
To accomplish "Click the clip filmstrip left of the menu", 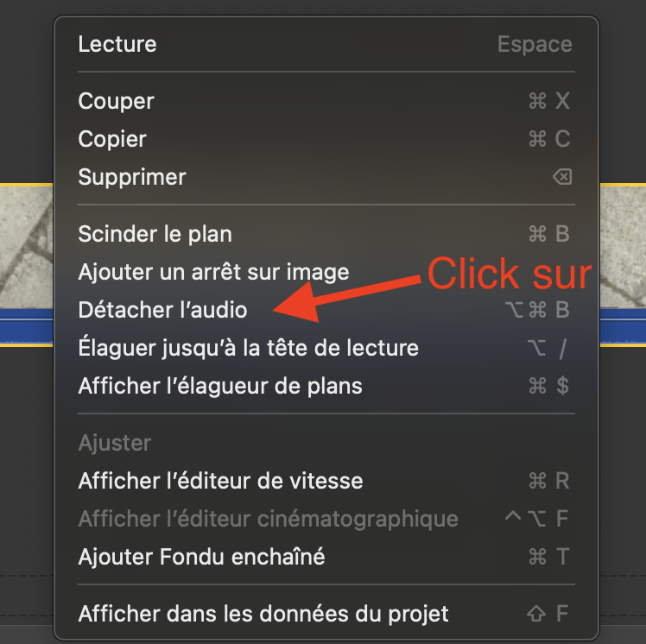I will tap(26, 250).
